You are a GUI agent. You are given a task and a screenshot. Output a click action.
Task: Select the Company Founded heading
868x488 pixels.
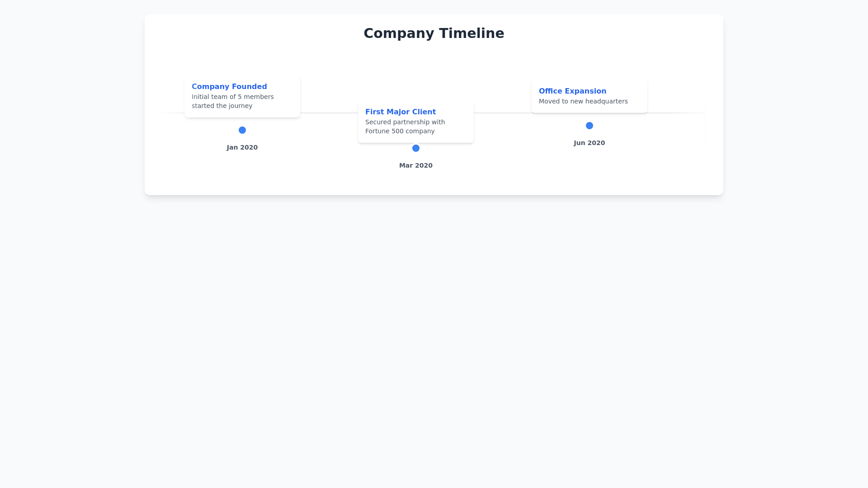(x=229, y=86)
